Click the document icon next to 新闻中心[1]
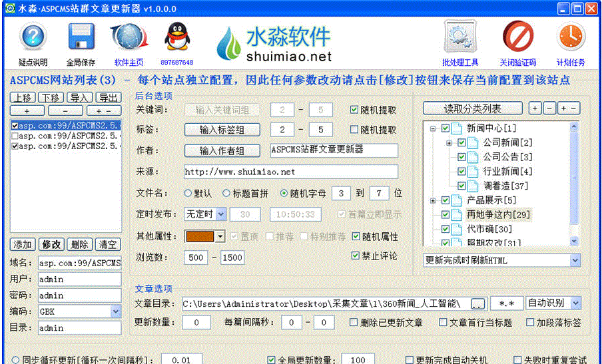Viewport: 602px width, 364px height. tap(457, 128)
